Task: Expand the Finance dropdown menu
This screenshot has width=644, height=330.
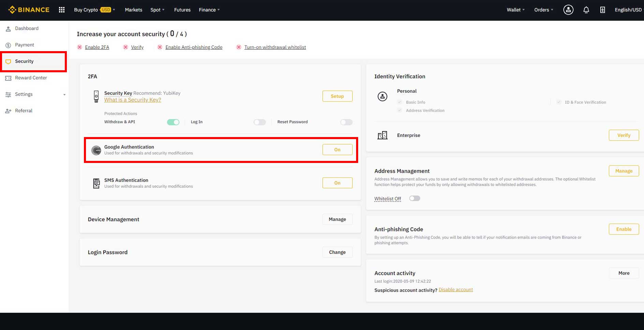Action: pyautogui.click(x=209, y=10)
